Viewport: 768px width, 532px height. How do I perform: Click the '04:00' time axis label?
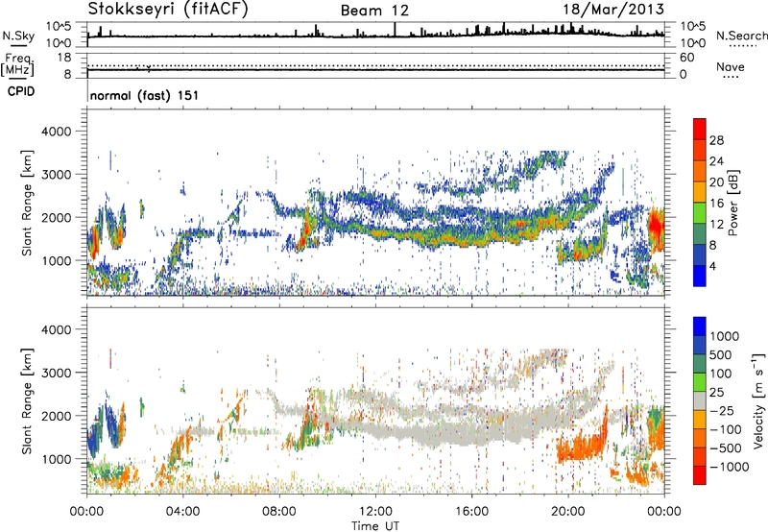pos(183,512)
